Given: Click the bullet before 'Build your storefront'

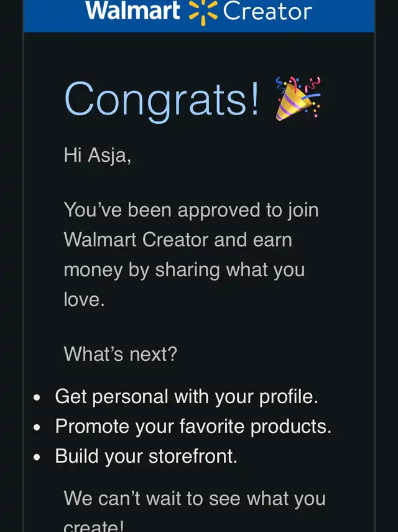Looking at the screenshot, I should (x=37, y=457).
